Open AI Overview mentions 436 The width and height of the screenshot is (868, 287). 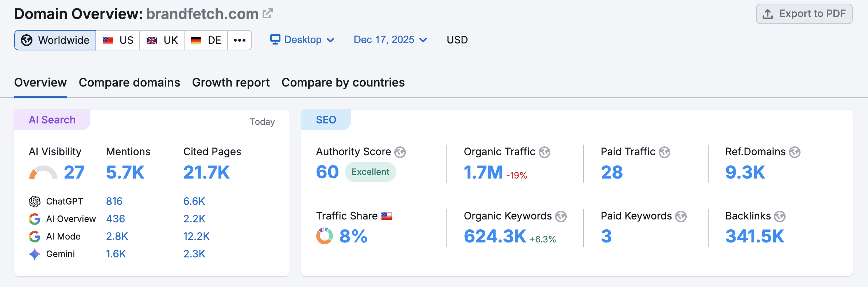[x=116, y=219]
